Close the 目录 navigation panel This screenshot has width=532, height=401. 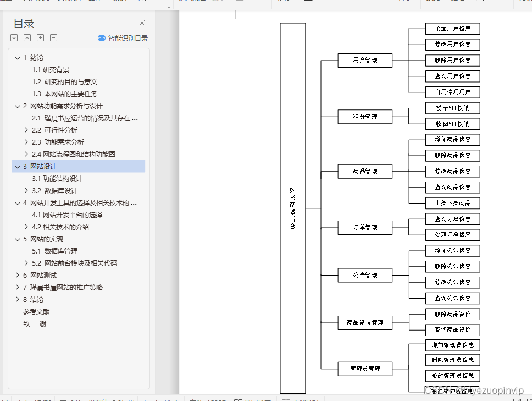tap(142, 23)
